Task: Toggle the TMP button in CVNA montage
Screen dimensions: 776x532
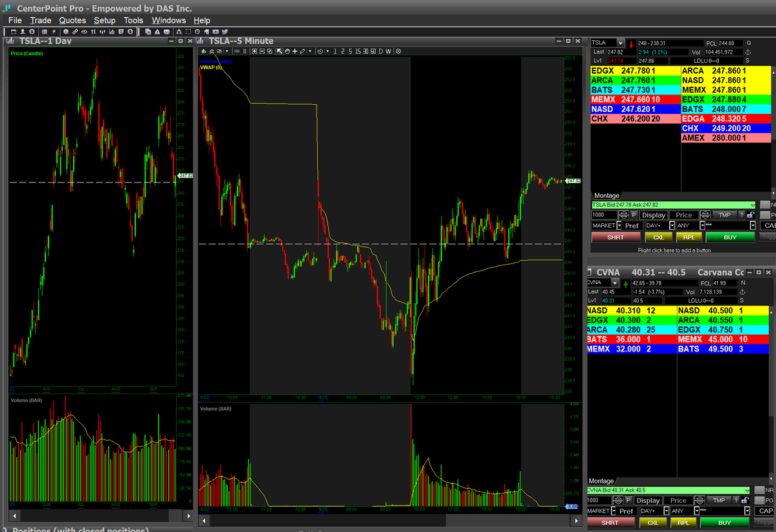Action: click(718, 500)
